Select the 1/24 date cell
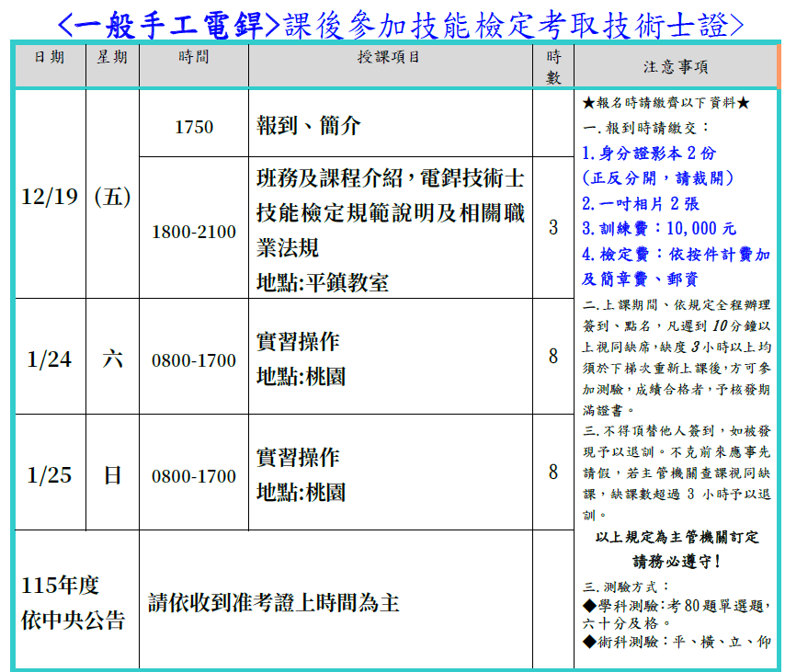The width and height of the screenshot is (785, 672). pyautogui.click(x=50, y=359)
